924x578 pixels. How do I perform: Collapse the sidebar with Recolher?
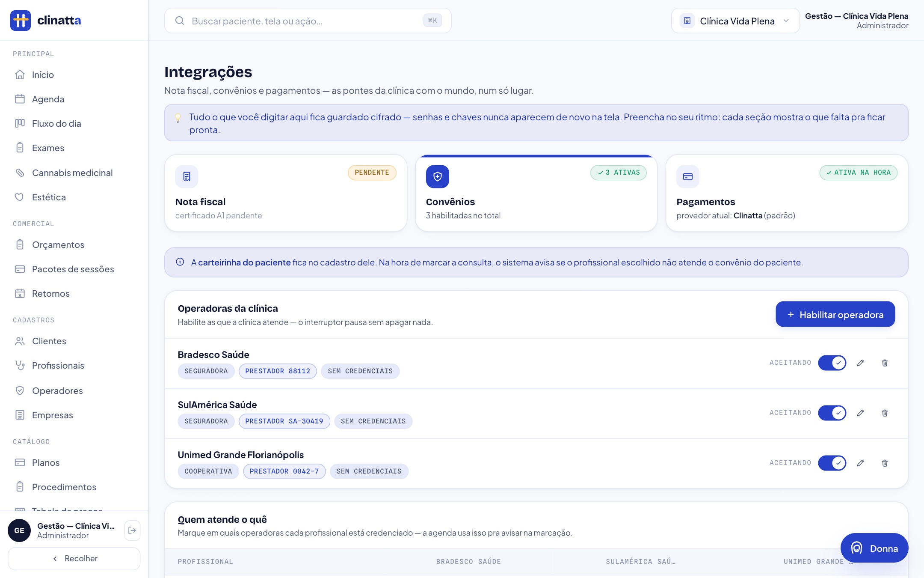tap(74, 558)
